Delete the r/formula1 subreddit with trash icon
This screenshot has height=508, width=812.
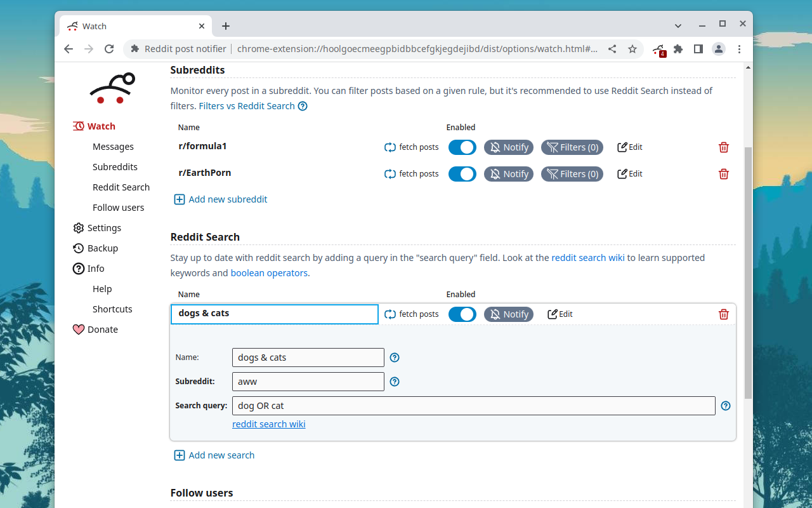(724, 147)
